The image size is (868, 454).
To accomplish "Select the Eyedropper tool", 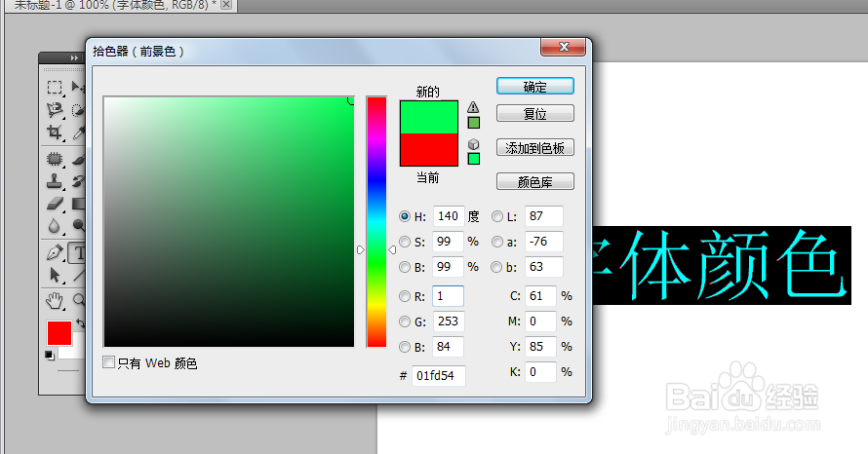I will pyautogui.click(x=79, y=132).
